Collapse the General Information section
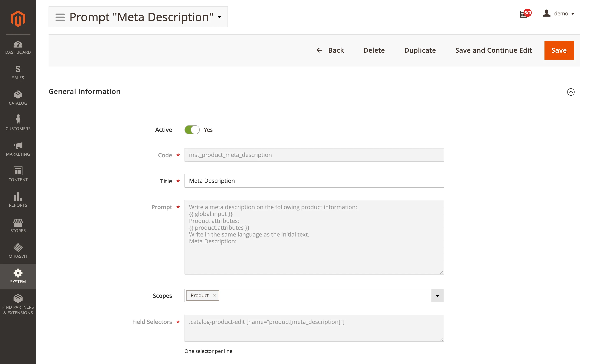The image size is (592, 364). click(571, 92)
